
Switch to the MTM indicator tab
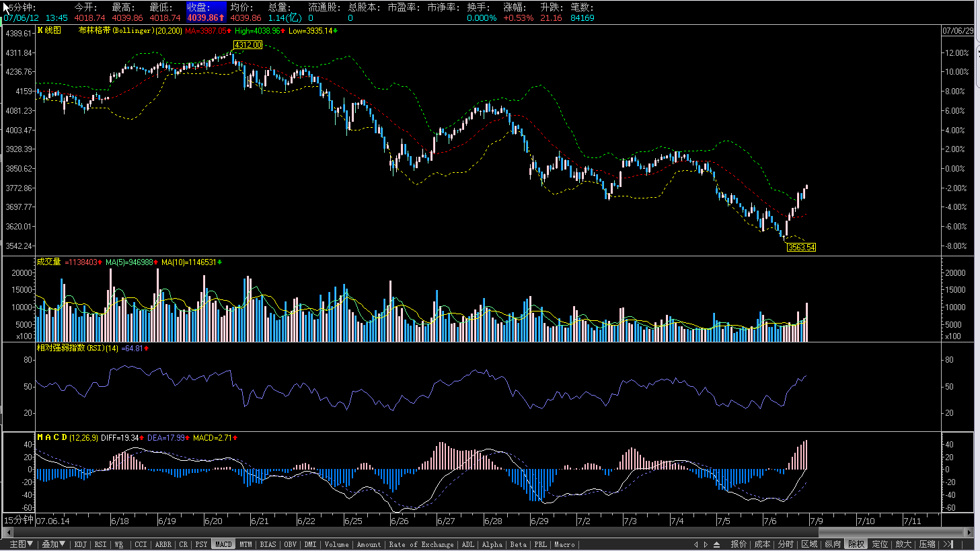pyautogui.click(x=246, y=544)
